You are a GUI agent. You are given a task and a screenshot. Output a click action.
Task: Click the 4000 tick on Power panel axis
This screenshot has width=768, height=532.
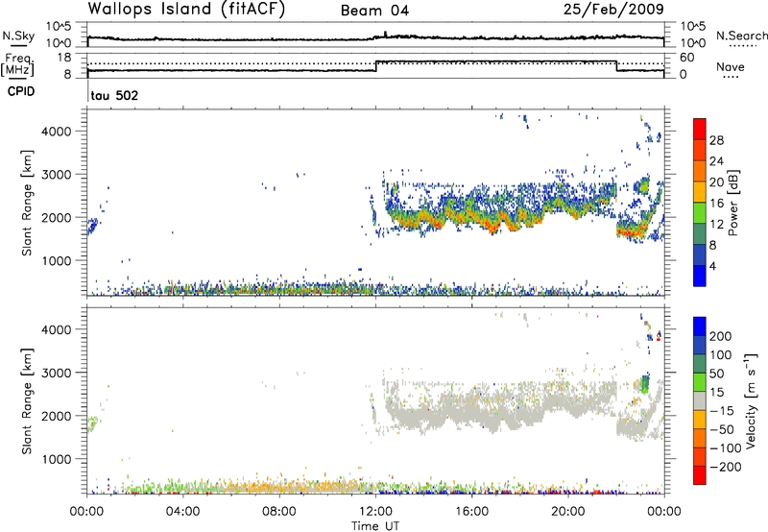pos(57,132)
